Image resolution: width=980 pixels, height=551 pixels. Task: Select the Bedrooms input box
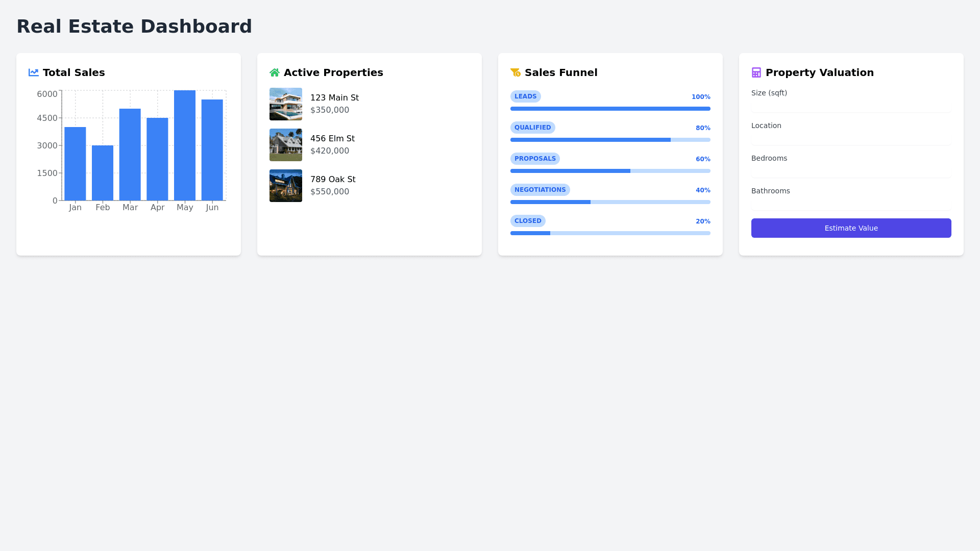[851, 171]
